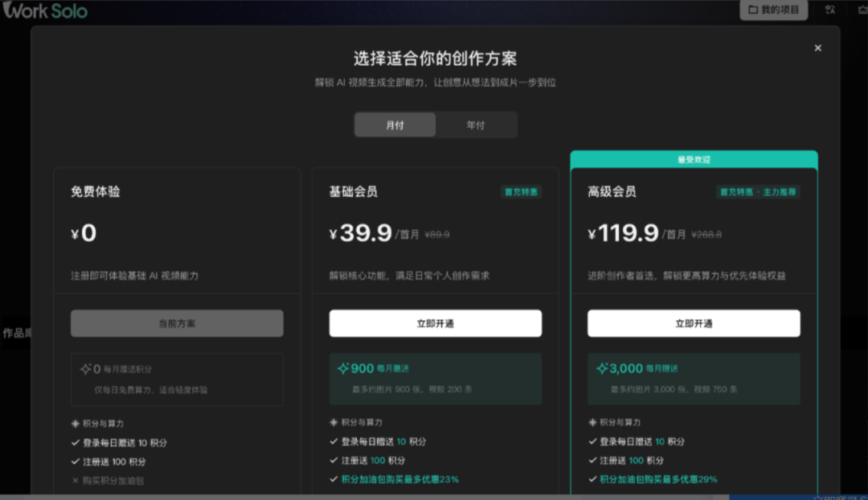
Task: Click the struck-through ¥89.9 original price
Action: tap(436, 235)
